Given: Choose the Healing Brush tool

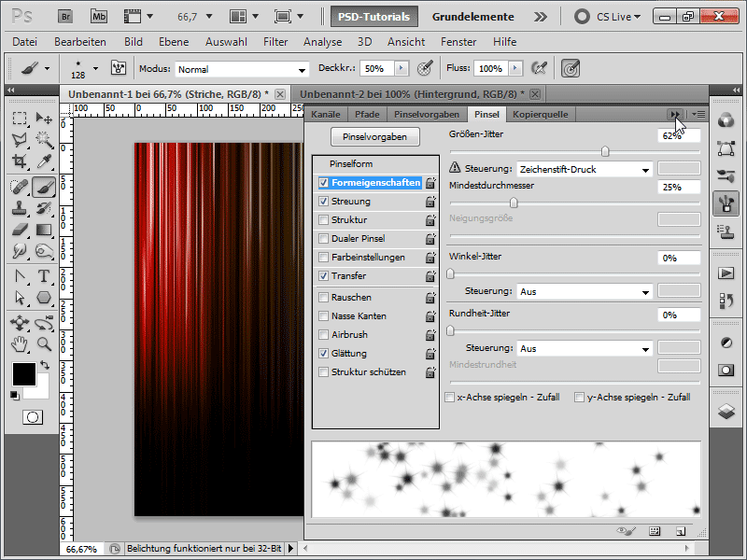Looking at the screenshot, I should 20,187.
